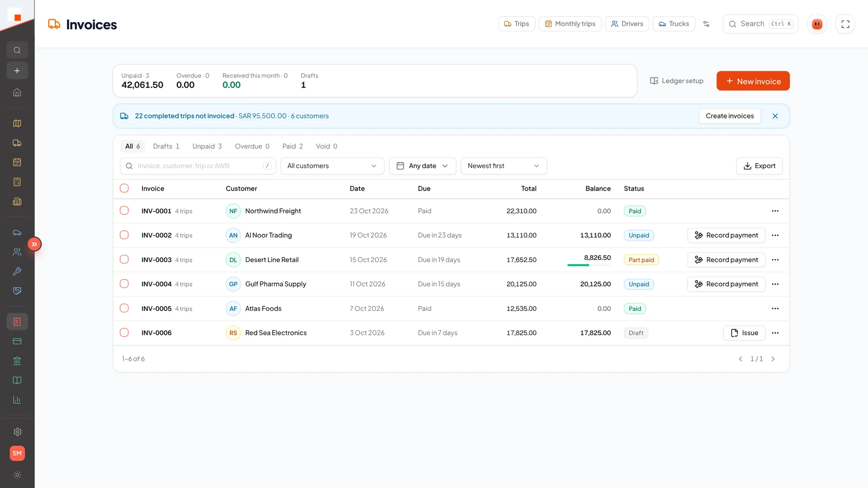Screen dimensions: 868x488
Task: Click the New invoice button
Action: click(753, 81)
